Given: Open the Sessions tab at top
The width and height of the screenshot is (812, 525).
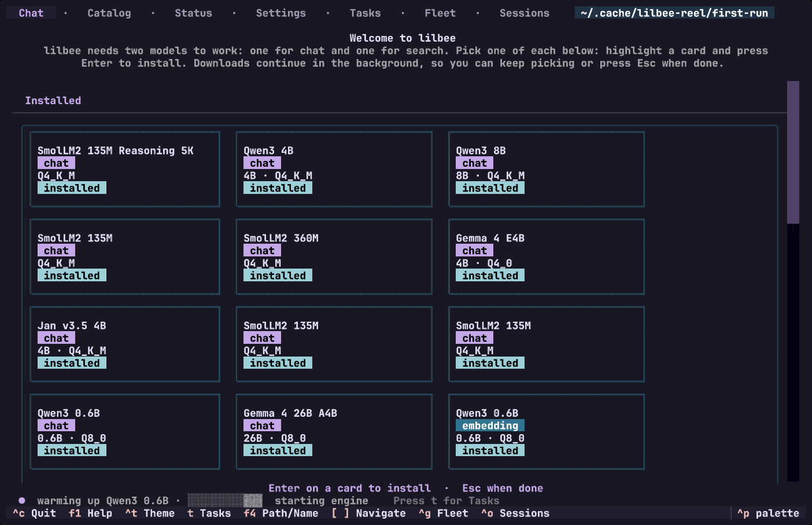Looking at the screenshot, I should [525, 13].
